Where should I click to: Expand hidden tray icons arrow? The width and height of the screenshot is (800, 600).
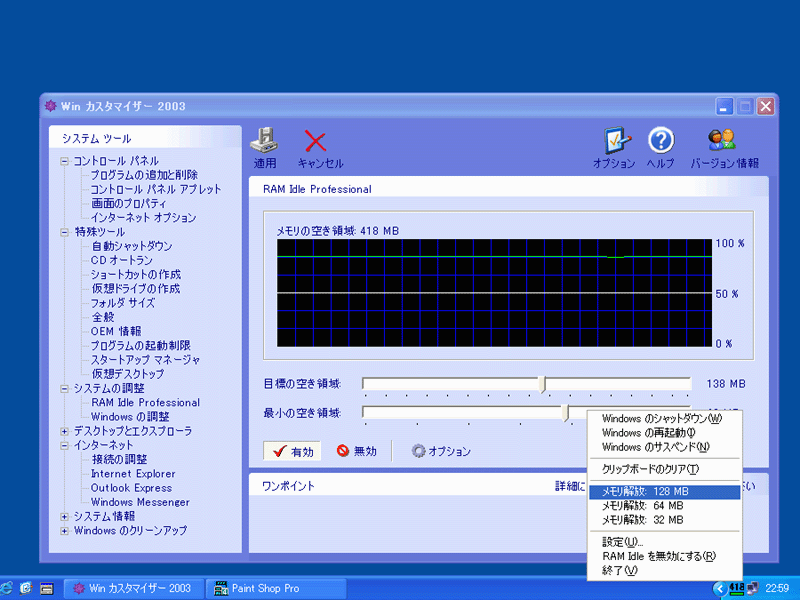click(x=720, y=588)
